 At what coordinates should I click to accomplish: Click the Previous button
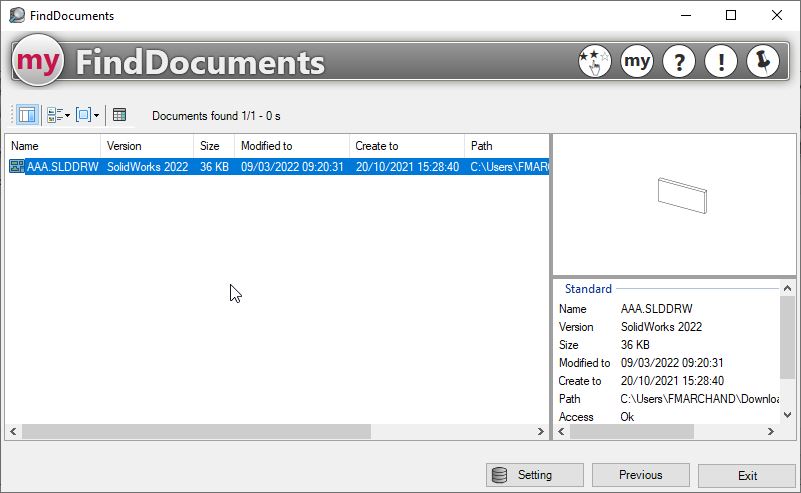coord(640,475)
